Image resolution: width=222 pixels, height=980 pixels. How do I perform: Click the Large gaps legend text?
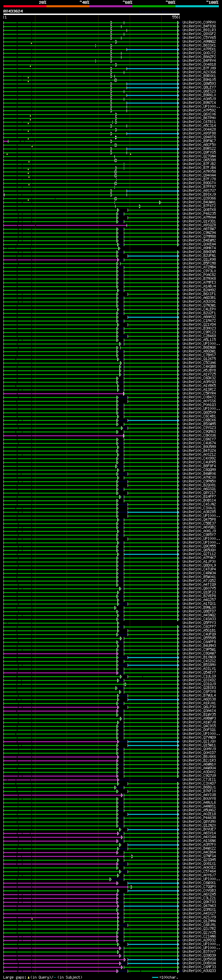43,977
